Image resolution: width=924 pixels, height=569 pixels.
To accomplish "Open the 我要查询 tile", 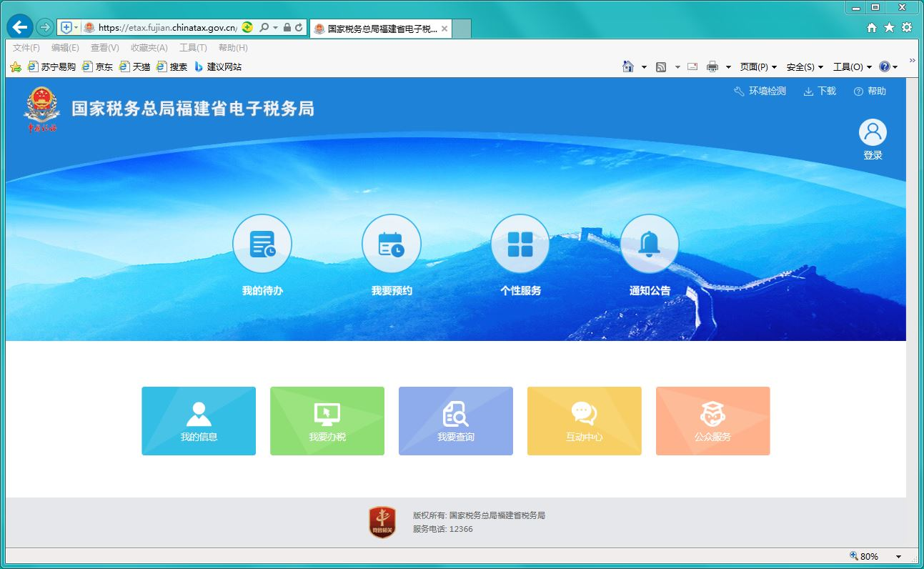I will pos(456,421).
